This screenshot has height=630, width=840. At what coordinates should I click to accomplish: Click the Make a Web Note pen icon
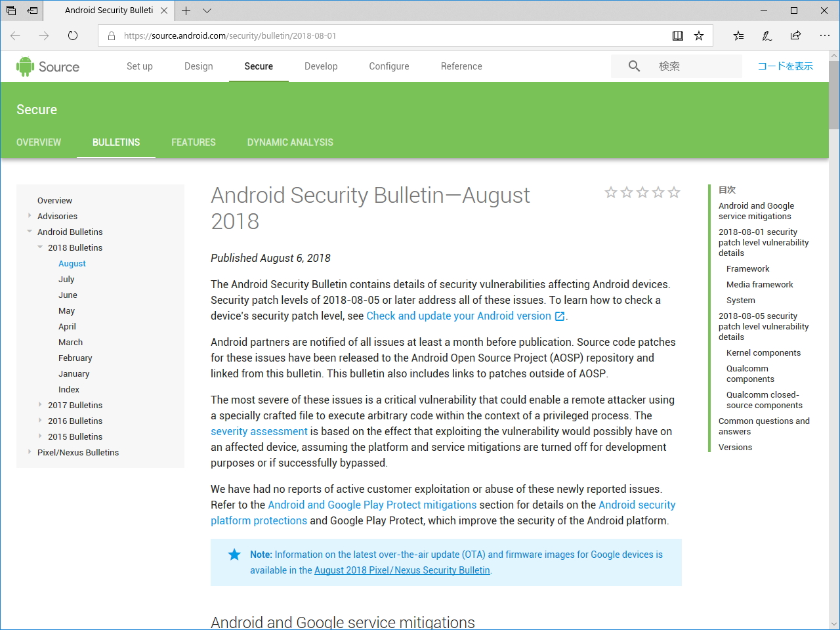coord(766,35)
